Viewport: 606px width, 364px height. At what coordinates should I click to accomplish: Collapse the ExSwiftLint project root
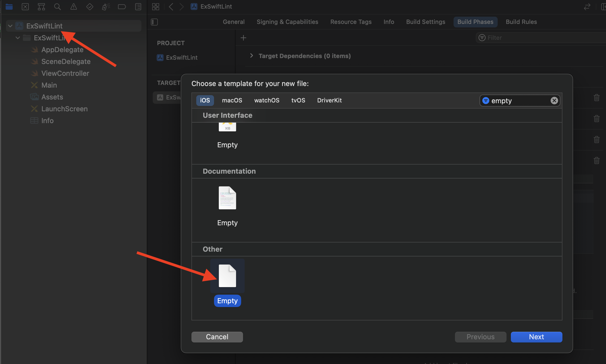tap(10, 26)
